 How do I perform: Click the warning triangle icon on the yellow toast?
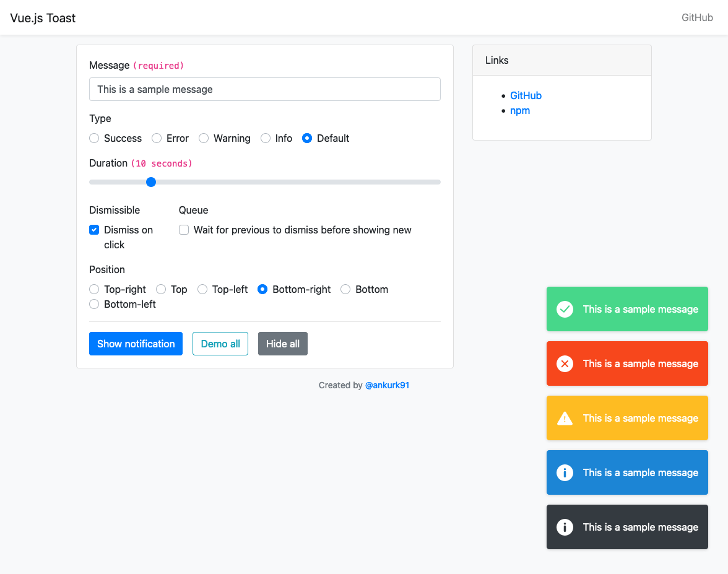pyautogui.click(x=565, y=418)
